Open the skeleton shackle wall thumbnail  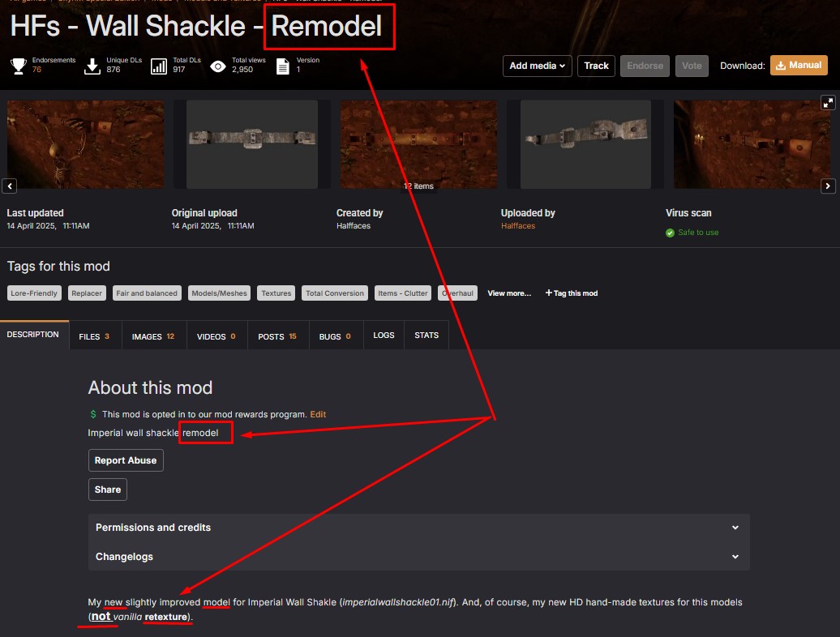pos(86,144)
